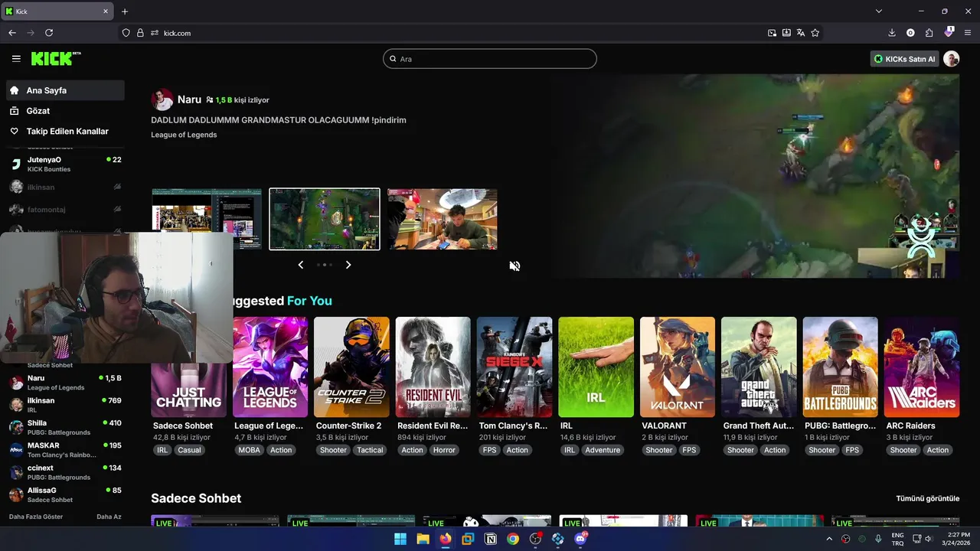The width and height of the screenshot is (980, 551).
Task: Select the first carousel stream thumbnail
Action: point(207,219)
